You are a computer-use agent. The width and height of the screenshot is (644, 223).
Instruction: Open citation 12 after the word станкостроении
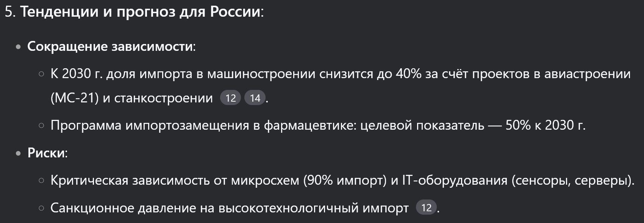click(230, 98)
